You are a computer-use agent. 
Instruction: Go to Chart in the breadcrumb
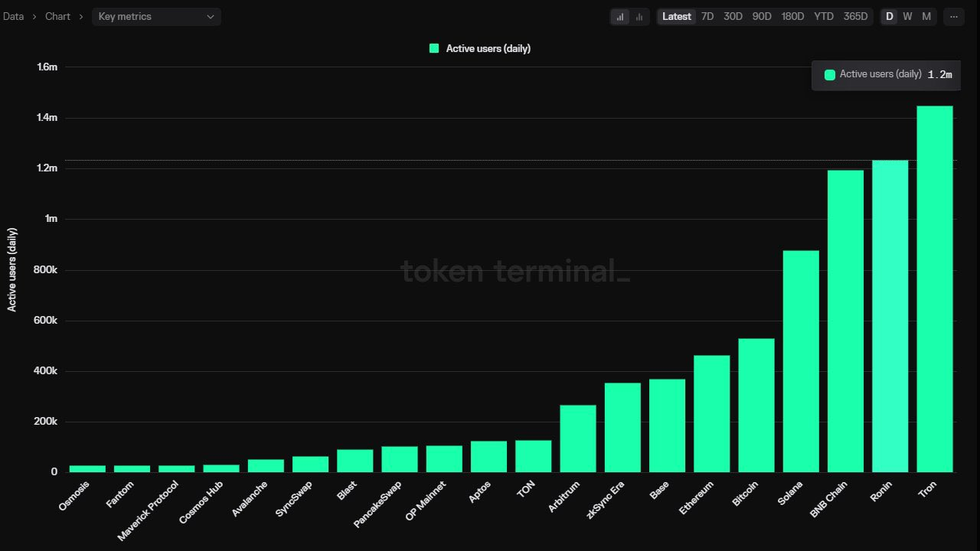(x=57, y=17)
